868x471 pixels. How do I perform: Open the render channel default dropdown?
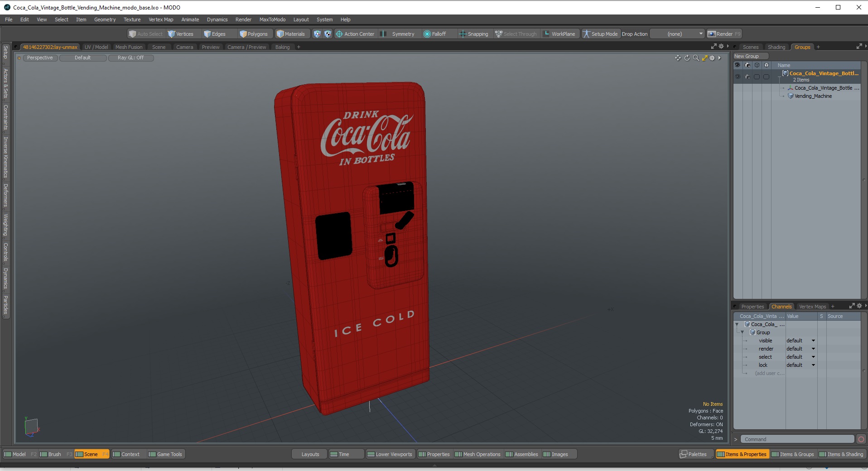[x=800, y=349]
